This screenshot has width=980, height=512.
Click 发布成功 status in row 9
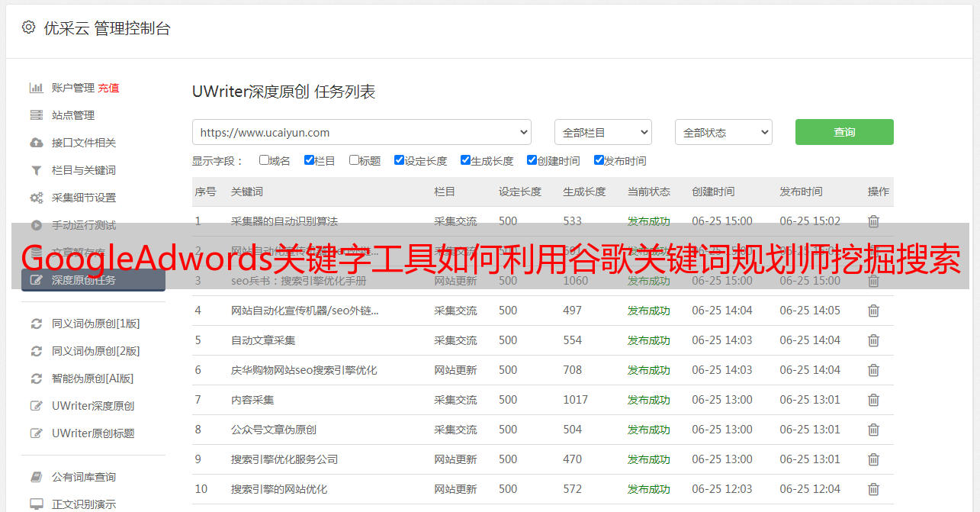649,459
